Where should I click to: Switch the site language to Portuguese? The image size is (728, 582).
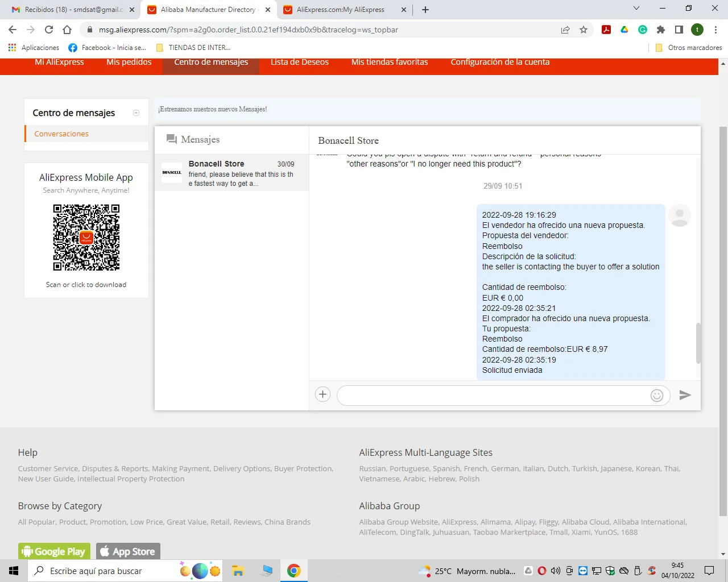coord(409,469)
